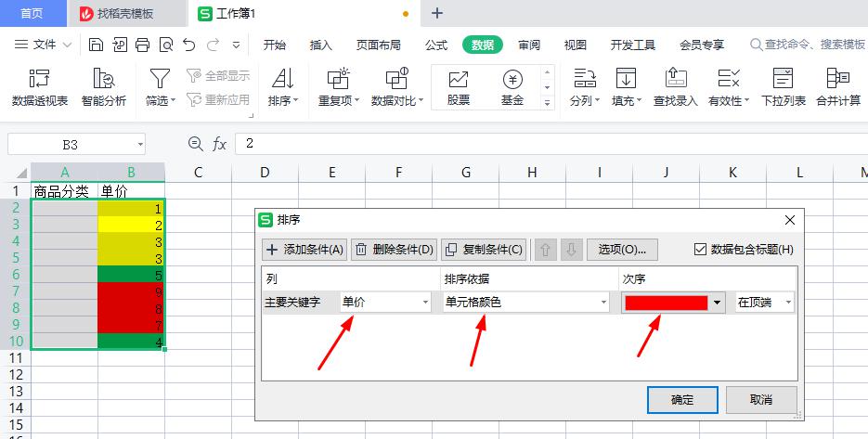Open the 数据透视表 pivot table tool
Image resolution: width=868 pixels, height=439 pixels.
[40, 87]
